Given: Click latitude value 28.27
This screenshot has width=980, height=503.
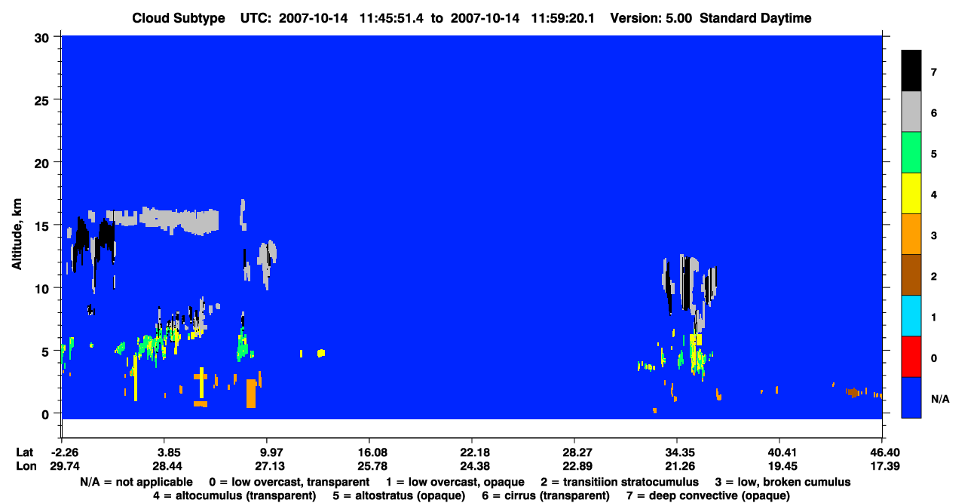Looking at the screenshot, I should [x=574, y=452].
